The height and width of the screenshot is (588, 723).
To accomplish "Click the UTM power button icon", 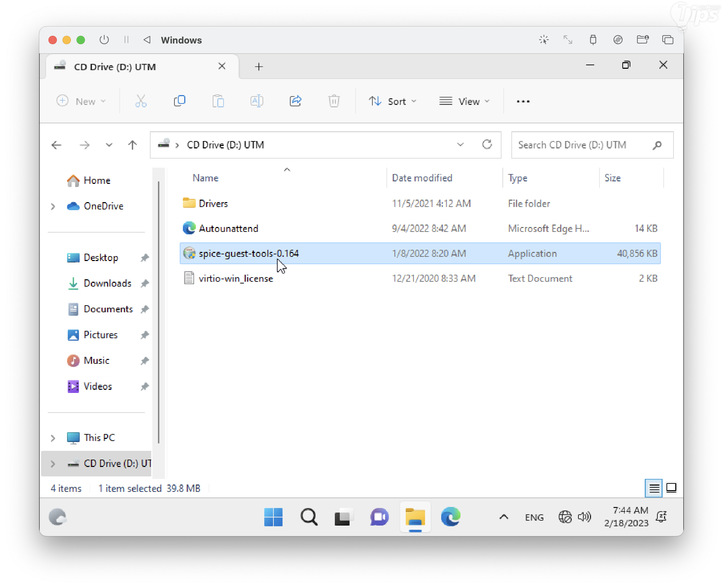I will pyautogui.click(x=104, y=40).
